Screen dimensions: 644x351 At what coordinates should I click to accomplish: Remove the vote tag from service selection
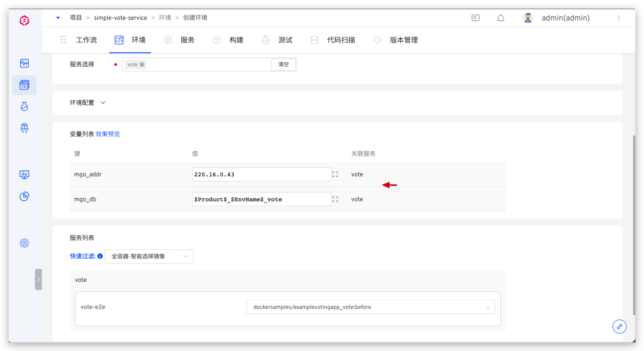pos(142,64)
